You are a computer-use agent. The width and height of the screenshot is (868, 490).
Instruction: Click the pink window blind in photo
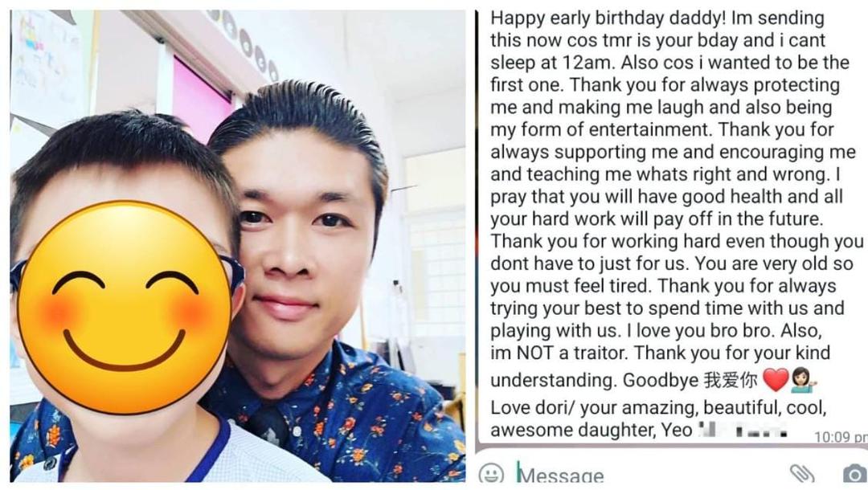click(200, 99)
